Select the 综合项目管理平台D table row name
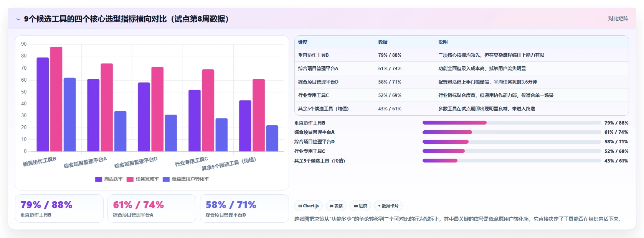 click(318, 82)
